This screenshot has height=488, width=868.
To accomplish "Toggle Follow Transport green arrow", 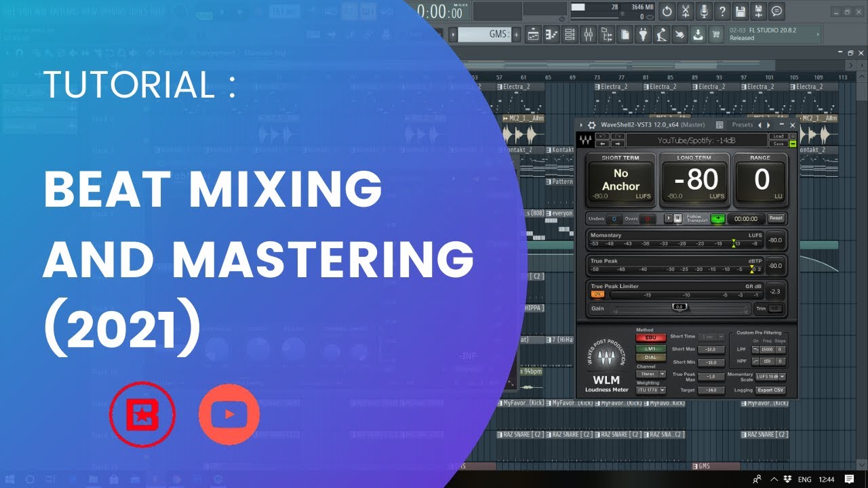I will [x=717, y=218].
